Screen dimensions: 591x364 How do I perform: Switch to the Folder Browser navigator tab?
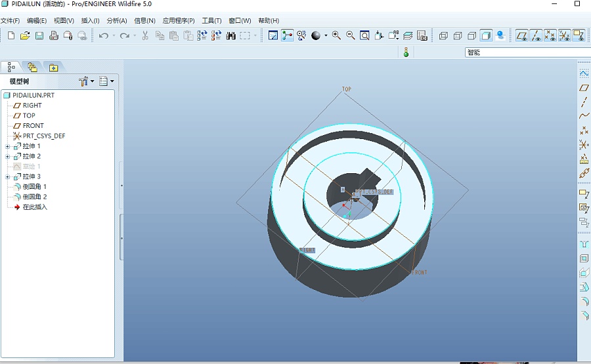[x=32, y=67]
